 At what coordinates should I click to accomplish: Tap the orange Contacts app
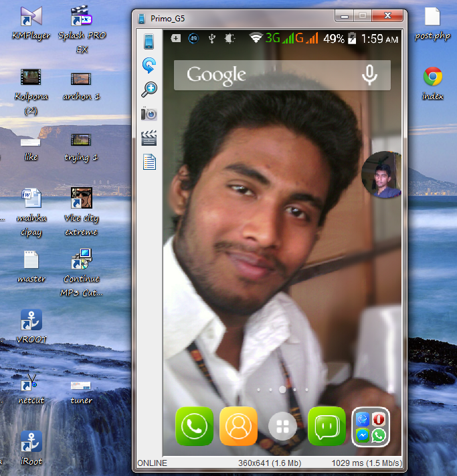[x=238, y=427]
